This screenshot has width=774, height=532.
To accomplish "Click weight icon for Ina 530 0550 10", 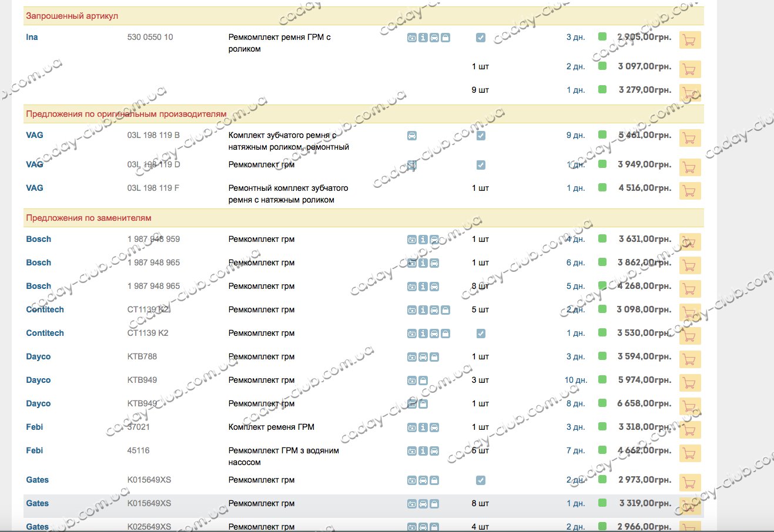I will tap(445, 38).
